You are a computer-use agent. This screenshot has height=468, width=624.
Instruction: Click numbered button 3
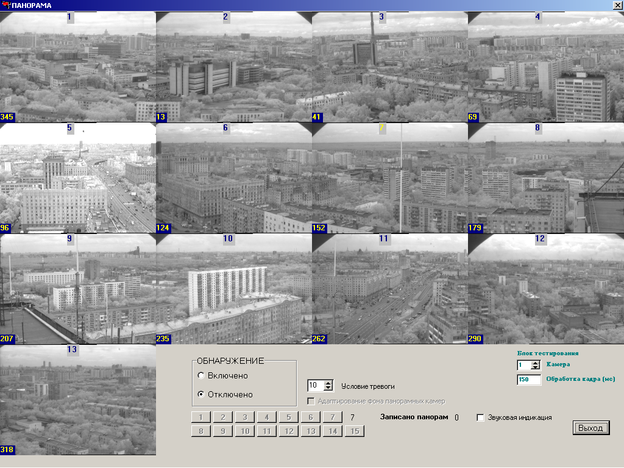coord(245,417)
